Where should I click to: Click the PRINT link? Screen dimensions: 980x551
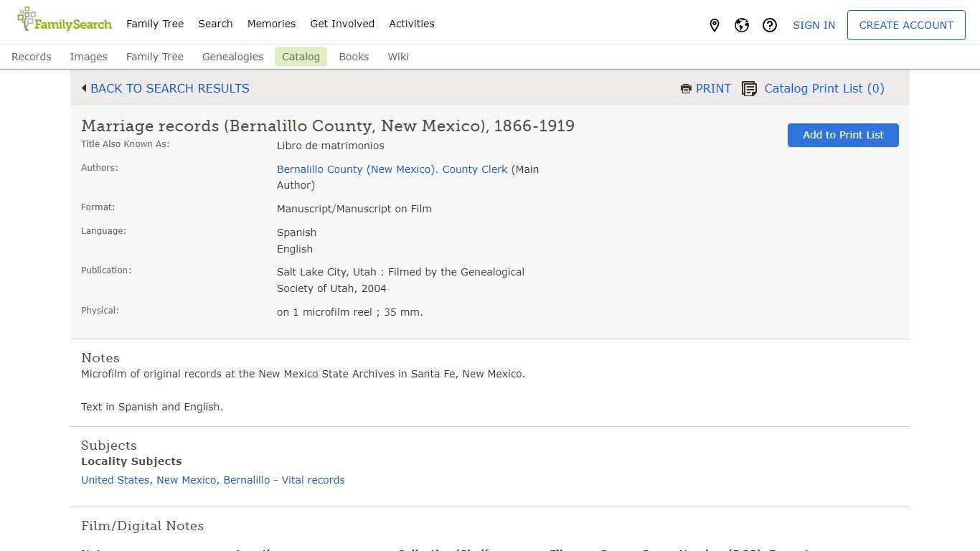tap(713, 88)
